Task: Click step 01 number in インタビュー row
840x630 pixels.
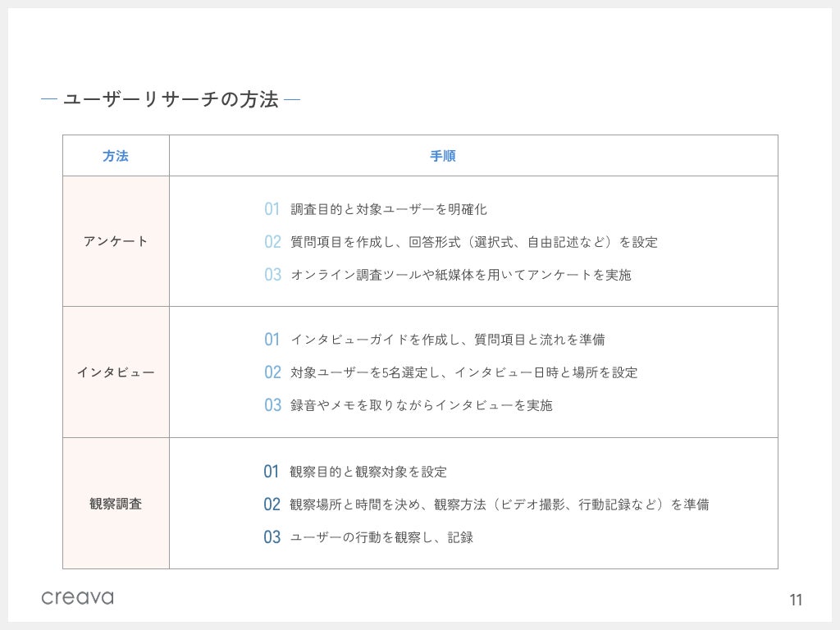Action: click(272, 340)
